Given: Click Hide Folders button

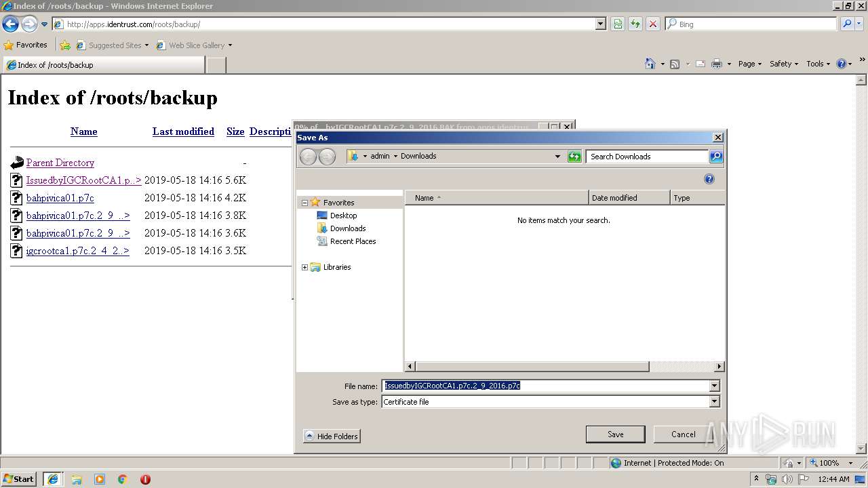Looking at the screenshot, I should pos(332,436).
